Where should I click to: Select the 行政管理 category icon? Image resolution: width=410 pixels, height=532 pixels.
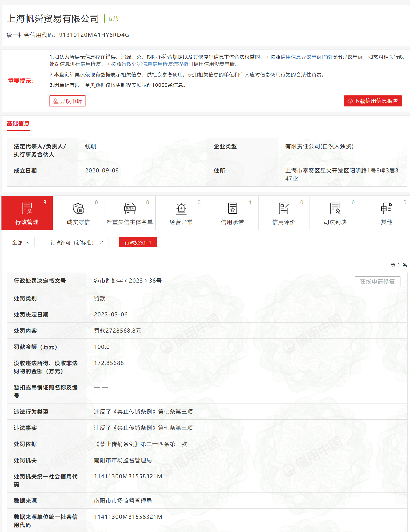pyautogui.click(x=27, y=209)
